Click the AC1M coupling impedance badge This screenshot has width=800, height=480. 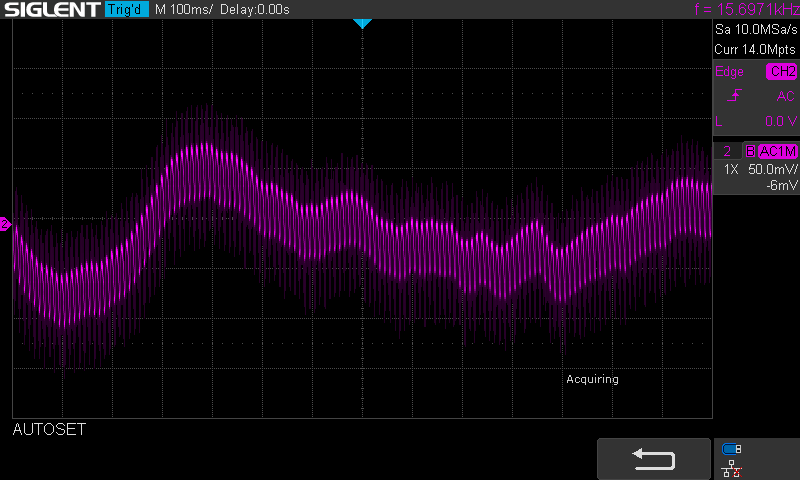(x=778, y=151)
